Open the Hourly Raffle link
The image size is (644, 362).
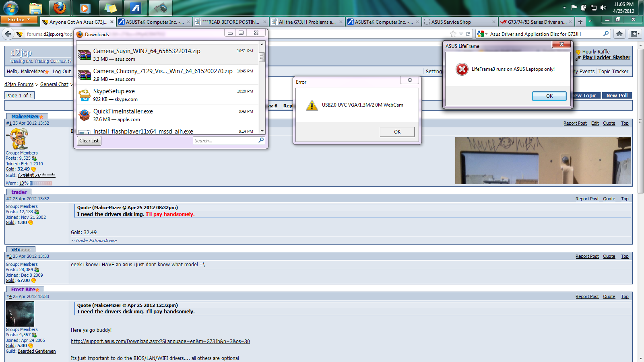click(x=596, y=52)
